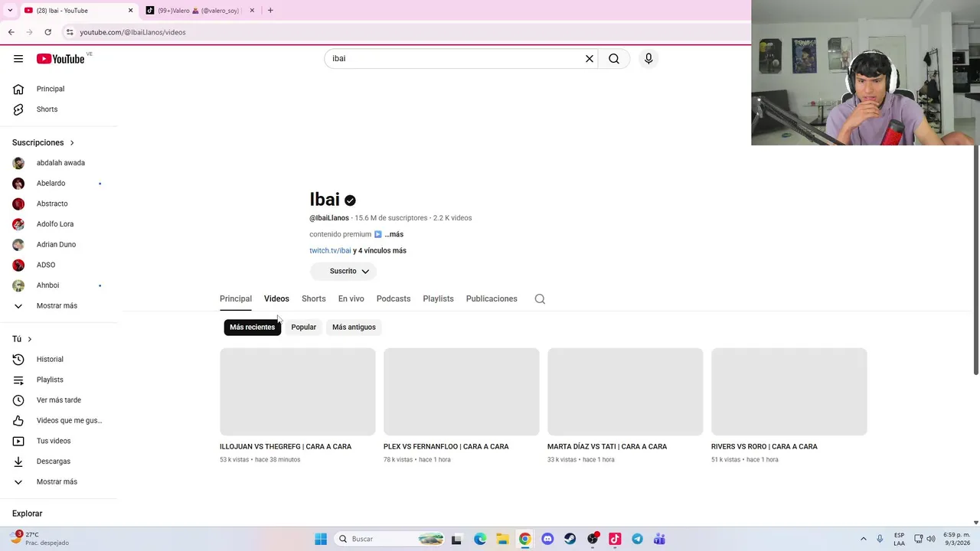The height and width of the screenshot is (551, 980).
Task: View site information icon in address bar
Action: coord(69,32)
